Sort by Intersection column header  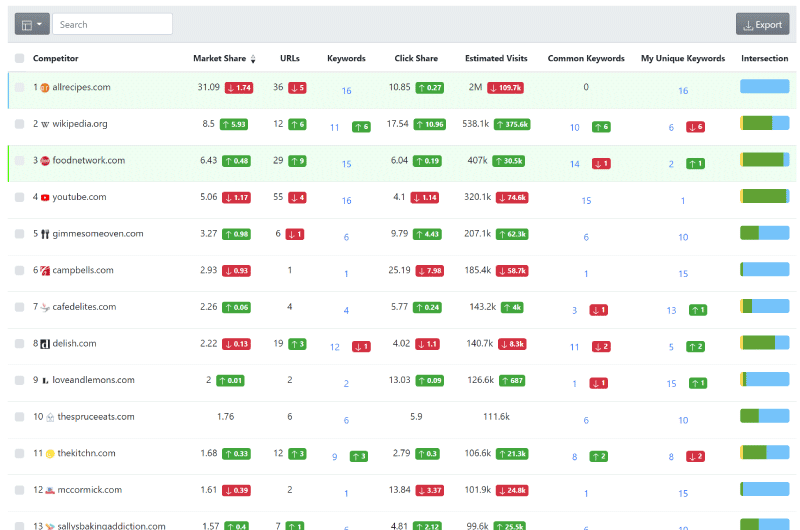[x=764, y=58]
